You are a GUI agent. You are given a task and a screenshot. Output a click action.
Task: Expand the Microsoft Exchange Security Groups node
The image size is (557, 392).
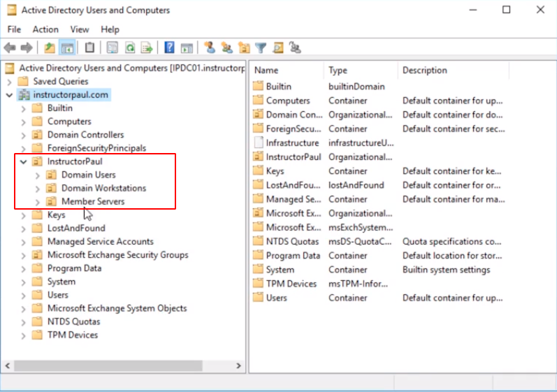(x=24, y=255)
